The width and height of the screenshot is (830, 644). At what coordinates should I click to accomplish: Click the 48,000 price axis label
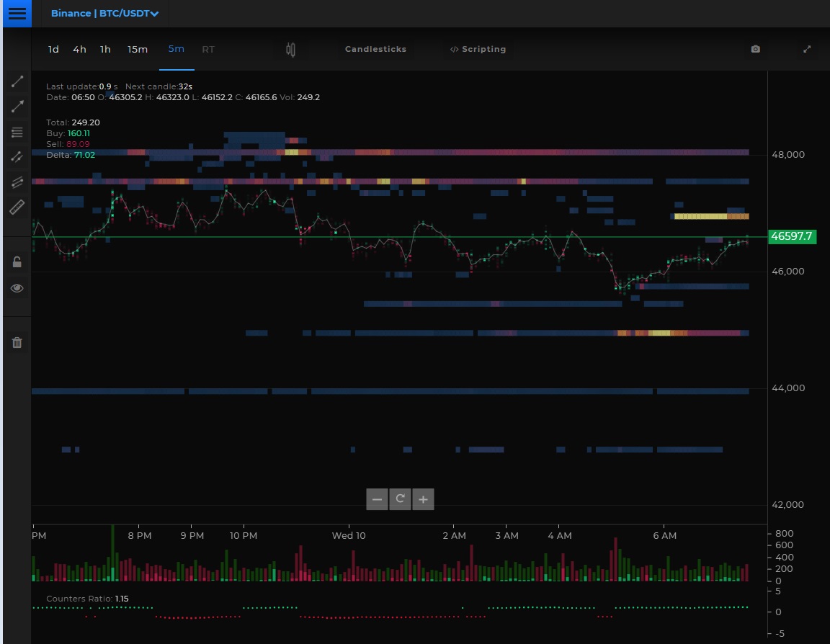point(788,155)
